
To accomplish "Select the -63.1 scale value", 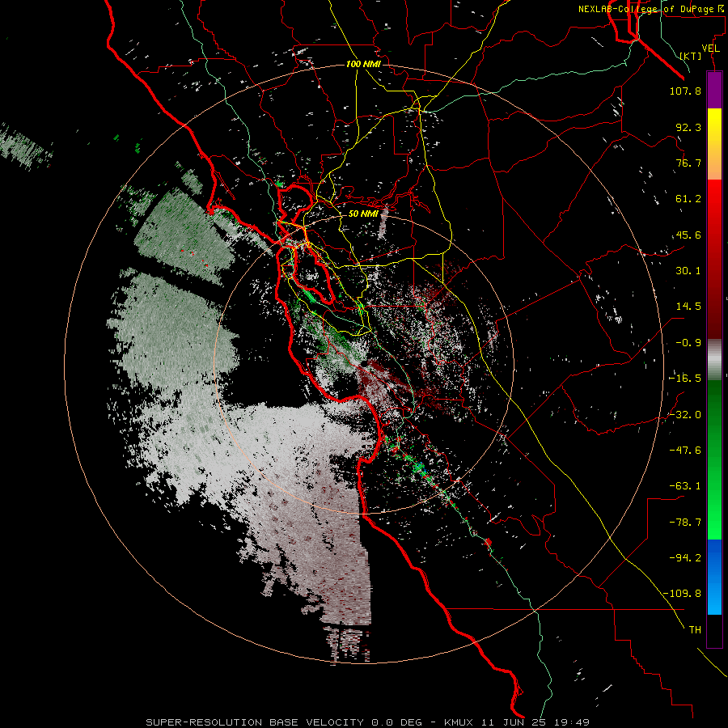I will point(685,486).
